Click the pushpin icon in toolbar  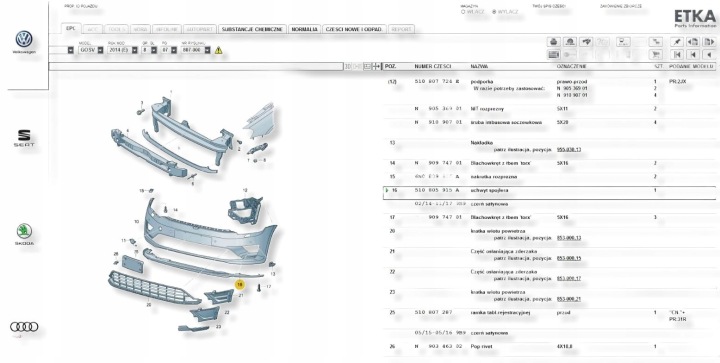click(676, 42)
